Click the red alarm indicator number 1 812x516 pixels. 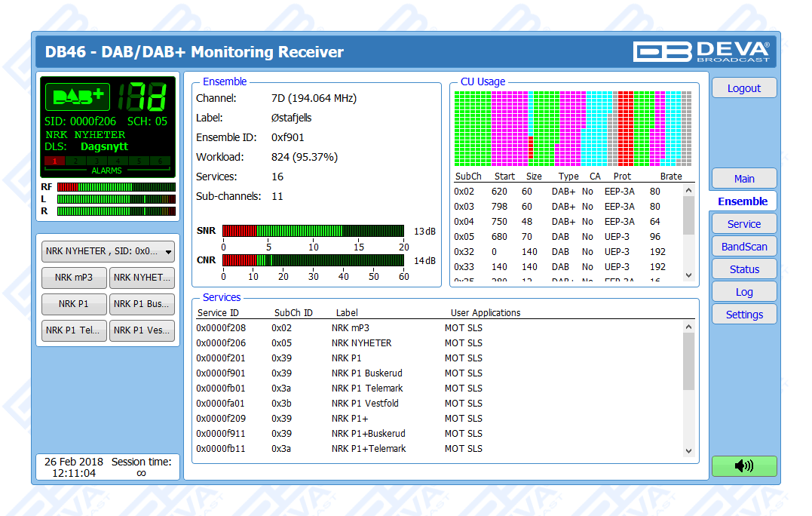click(x=54, y=161)
